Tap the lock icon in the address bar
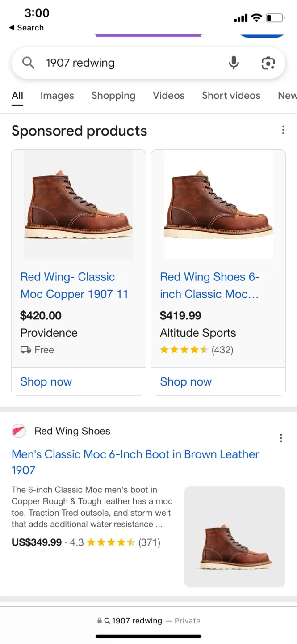Image resolution: width=297 pixels, height=644 pixels. point(99,621)
